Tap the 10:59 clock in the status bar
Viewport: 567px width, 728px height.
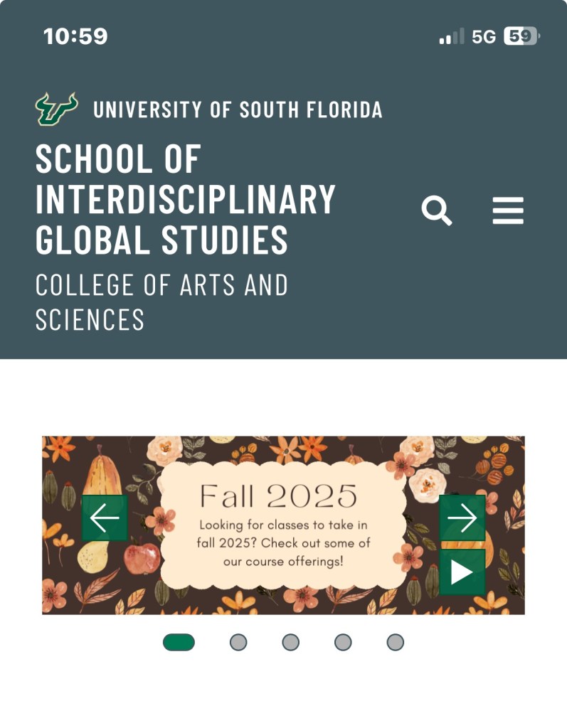[x=75, y=36]
